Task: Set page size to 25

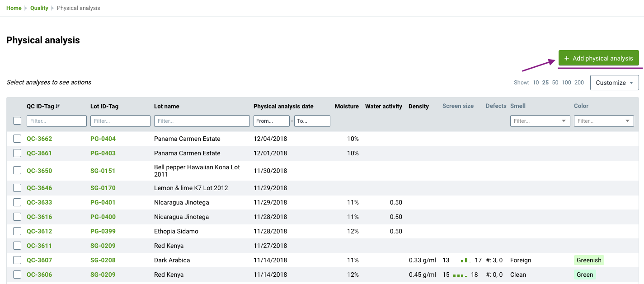Action: 545,83
